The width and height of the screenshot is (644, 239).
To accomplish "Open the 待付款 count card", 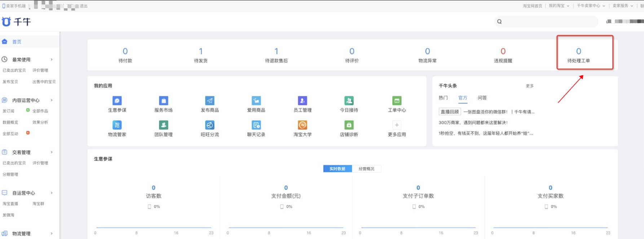I will 125,55.
